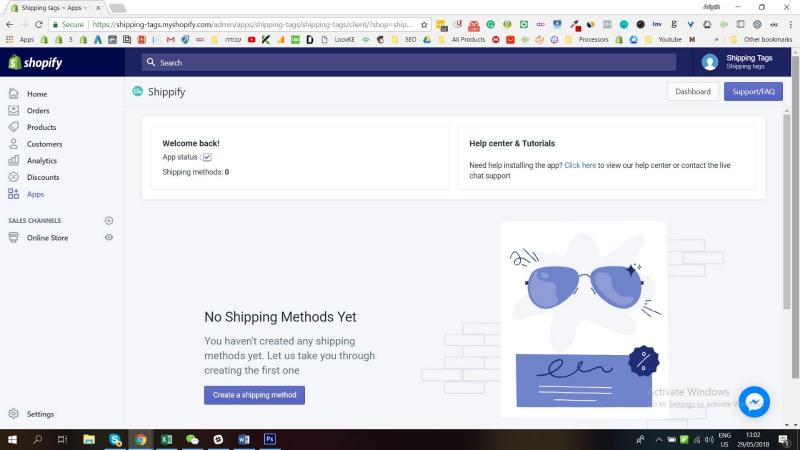The width and height of the screenshot is (800, 450).
Task: Open Task View on the taskbar
Action: [62, 439]
